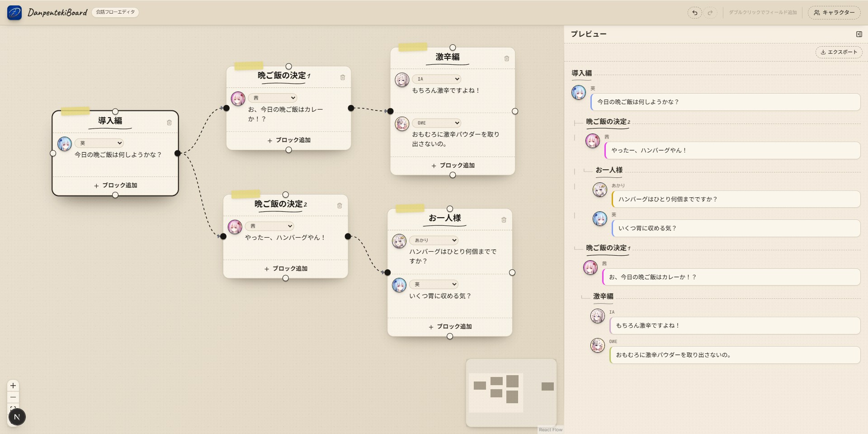Viewport: 868px width, 434px height.
Task: Open the 葵 dropdown in お一人様 node
Action: pos(434,284)
